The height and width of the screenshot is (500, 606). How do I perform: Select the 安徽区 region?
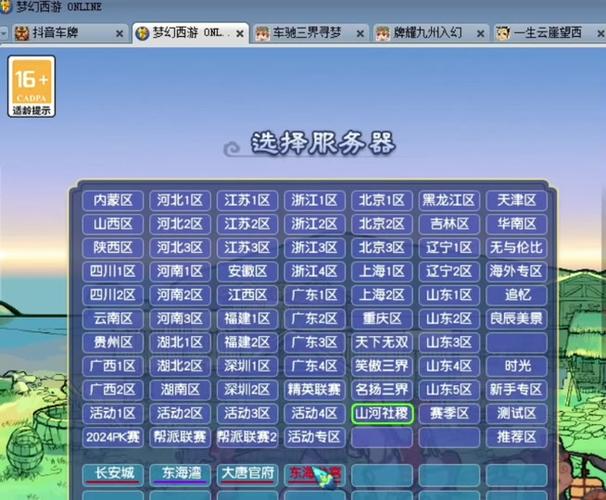click(247, 271)
